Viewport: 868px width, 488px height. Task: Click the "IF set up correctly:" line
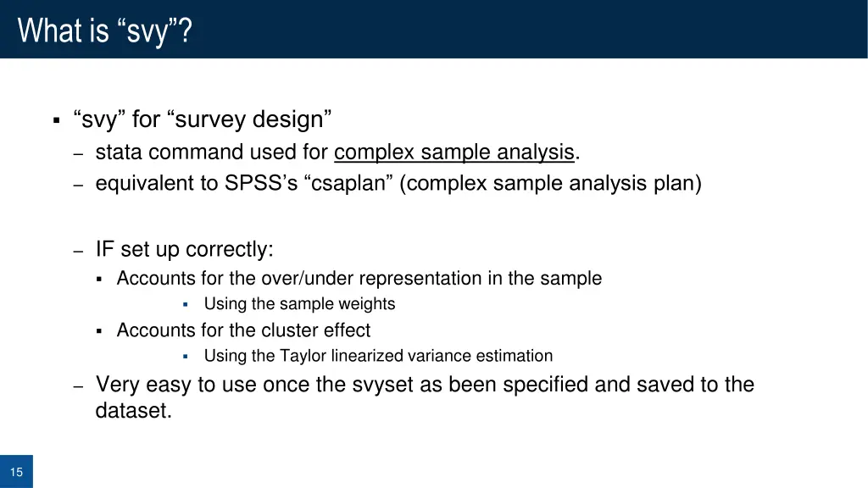tap(184, 250)
